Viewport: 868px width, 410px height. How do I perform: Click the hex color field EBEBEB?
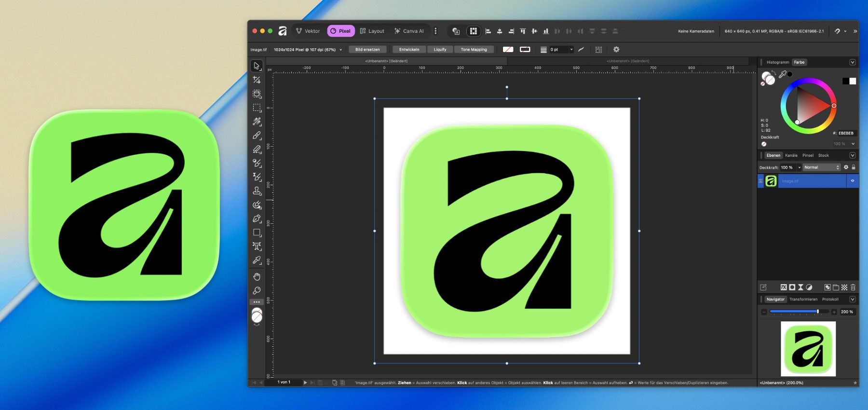(845, 133)
